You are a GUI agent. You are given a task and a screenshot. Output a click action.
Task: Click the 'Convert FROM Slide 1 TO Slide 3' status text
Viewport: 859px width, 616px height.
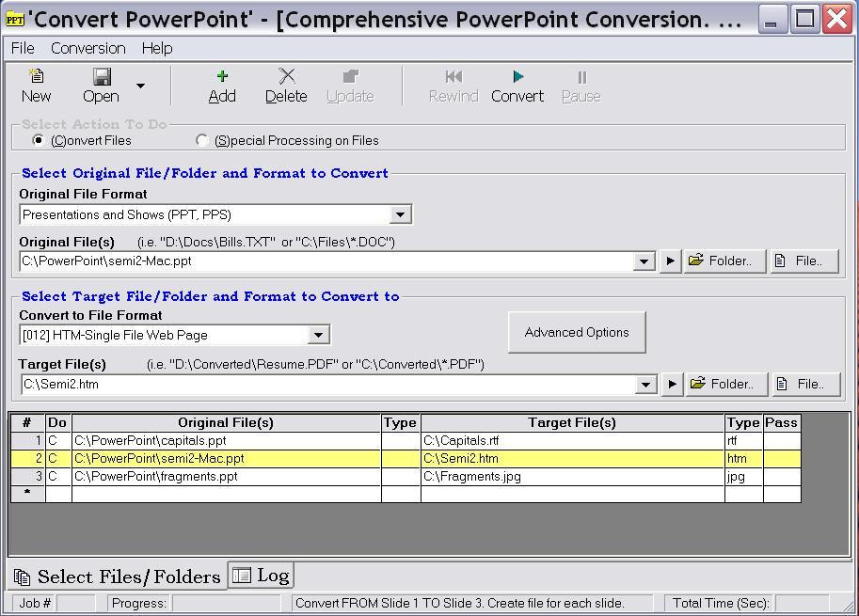point(460,604)
